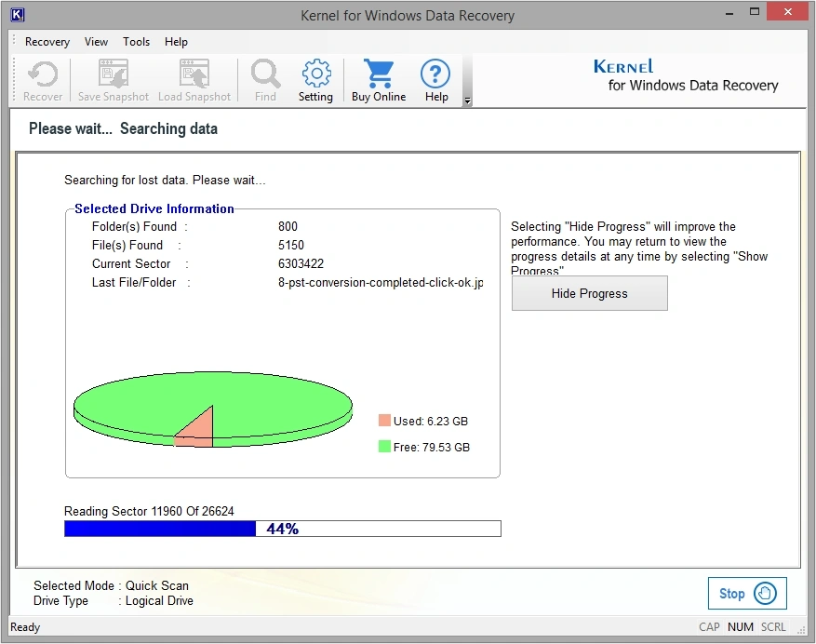Open the View menu
816x644 pixels.
[x=96, y=42]
